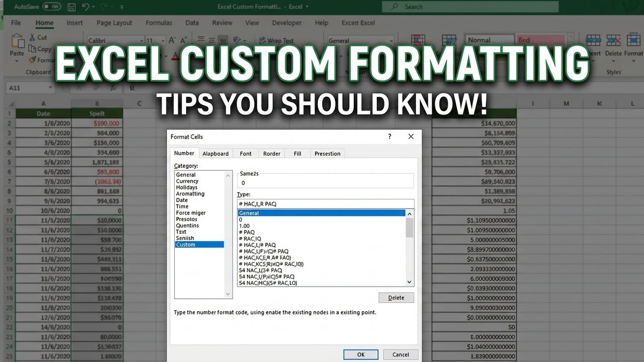Screen dimensions: 644x362
Task: Switch to the Font tab in Format Cells
Action: pyautogui.click(x=246, y=153)
